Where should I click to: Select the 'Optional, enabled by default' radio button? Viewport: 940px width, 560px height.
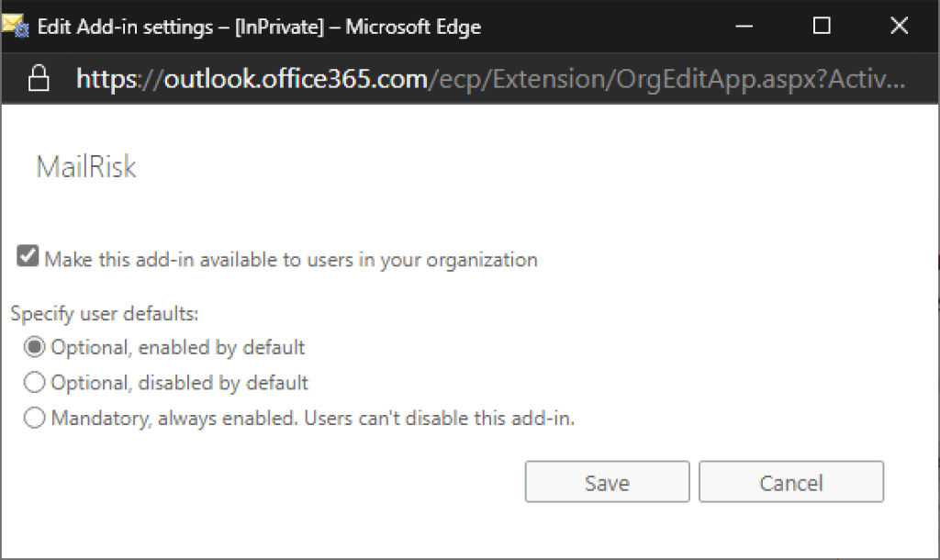pyautogui.click(x=35, y=348)
